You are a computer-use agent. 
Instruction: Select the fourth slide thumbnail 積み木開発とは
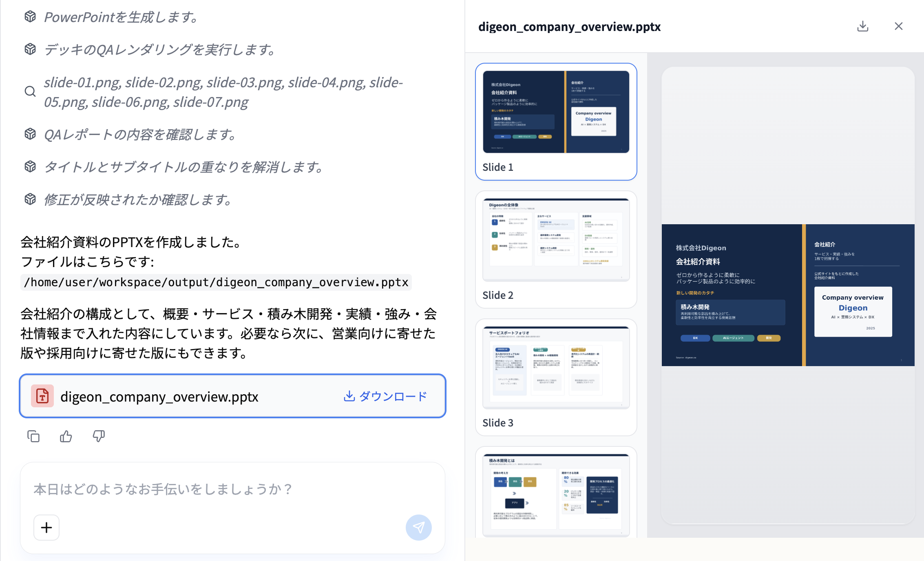556,495
